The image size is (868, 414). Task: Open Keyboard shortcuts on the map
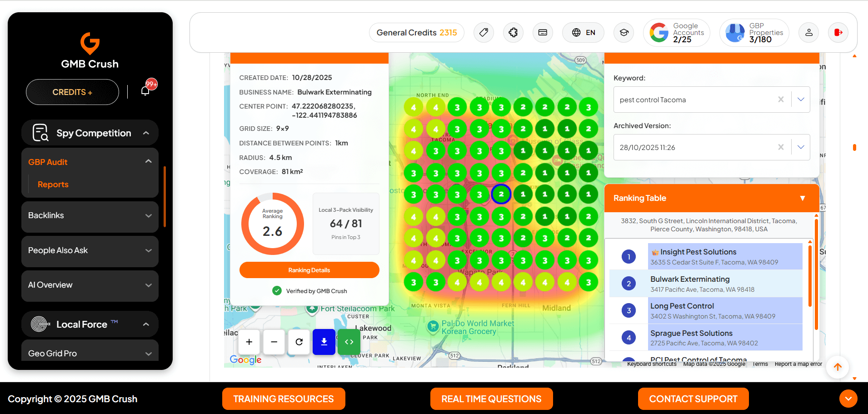tap(652, 364)
